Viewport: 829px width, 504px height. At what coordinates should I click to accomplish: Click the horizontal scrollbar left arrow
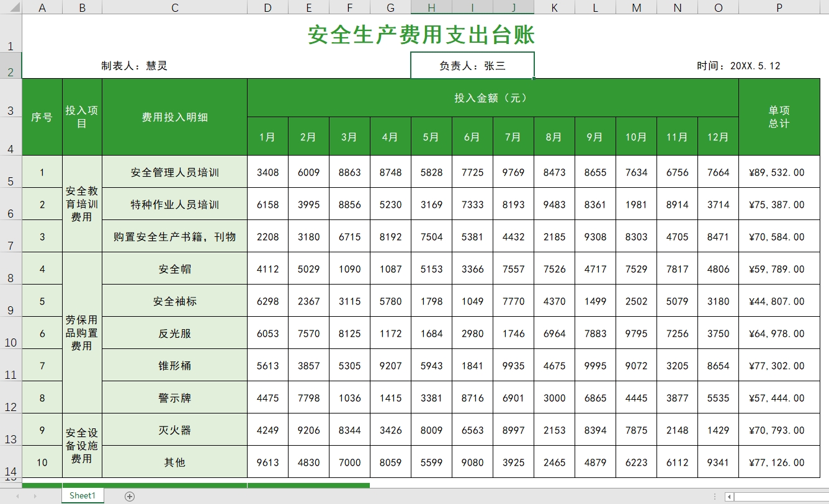coord(729,497)
